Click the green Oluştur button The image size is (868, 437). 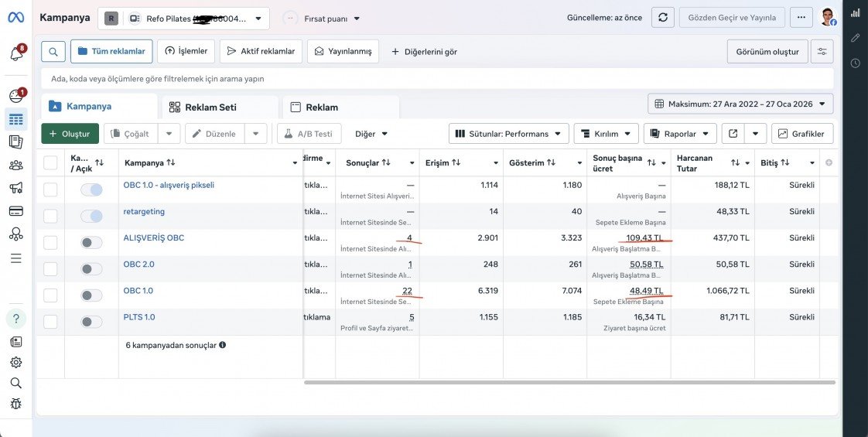[x=70, y=134]
